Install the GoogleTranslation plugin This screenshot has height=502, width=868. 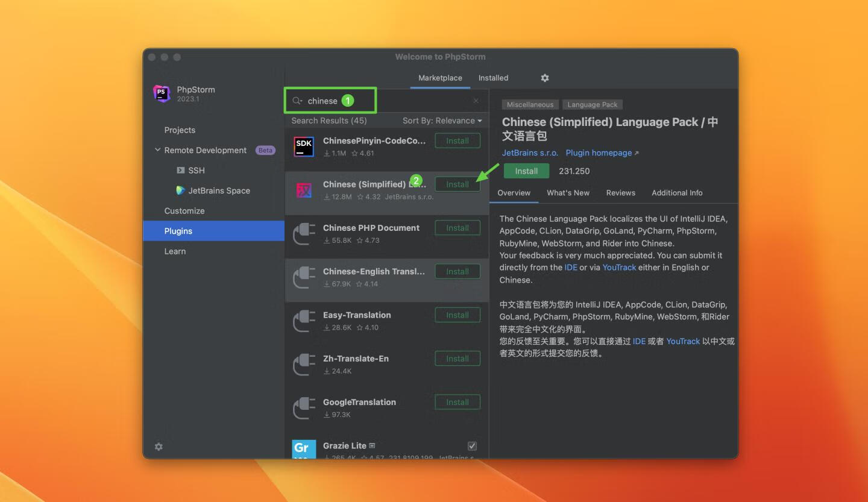coord(458,402)
